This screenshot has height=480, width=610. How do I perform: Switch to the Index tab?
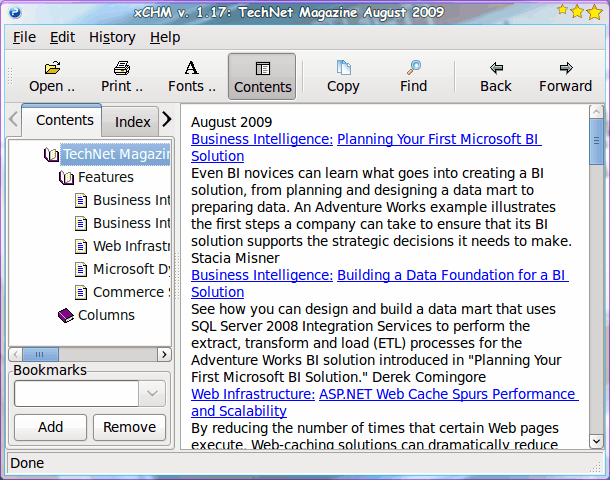click(131, 122)
